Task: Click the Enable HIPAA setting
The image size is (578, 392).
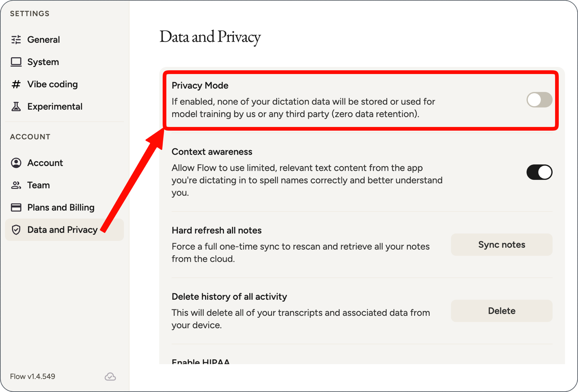Action: 200,362
